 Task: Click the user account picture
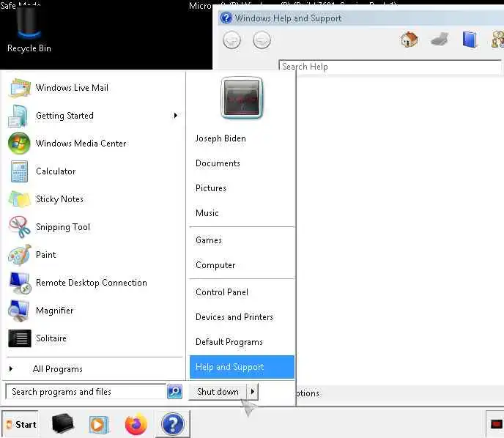[242, 97]
